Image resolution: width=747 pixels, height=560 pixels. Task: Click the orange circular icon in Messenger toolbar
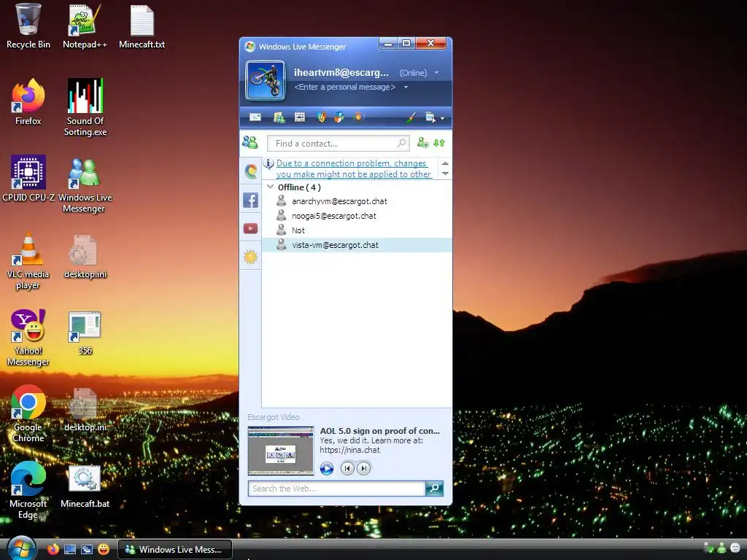359,117
